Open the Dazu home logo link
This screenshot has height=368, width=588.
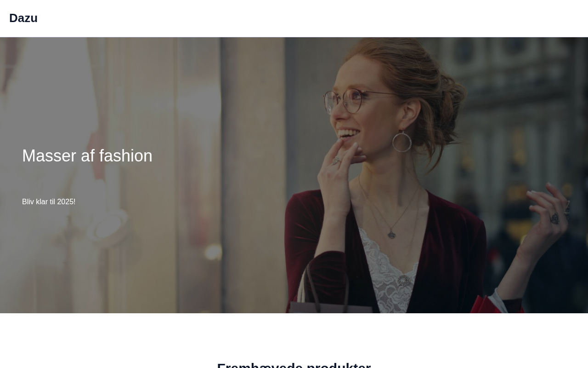23,18
